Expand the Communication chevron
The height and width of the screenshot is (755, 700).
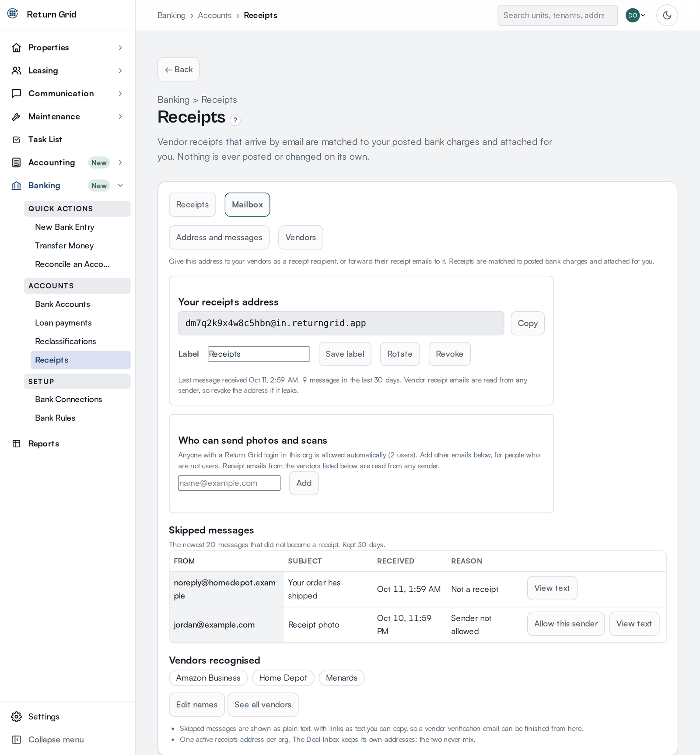click(x=120, y=93)
